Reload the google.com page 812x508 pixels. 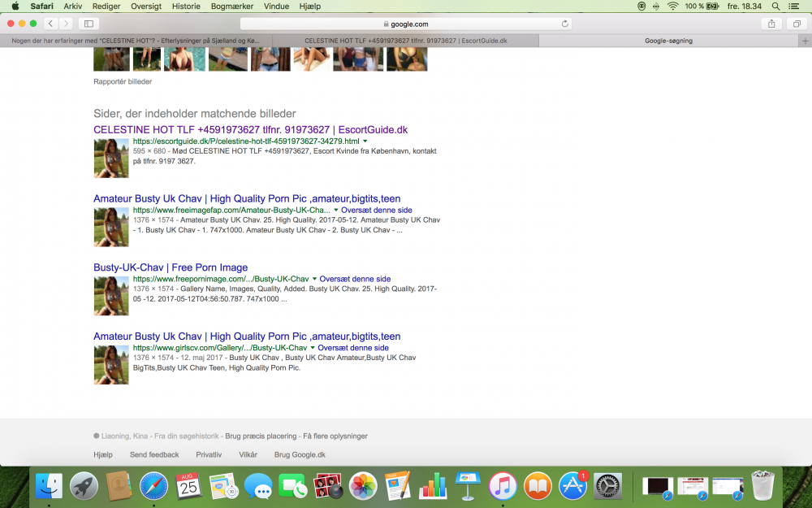coord(565,24)
